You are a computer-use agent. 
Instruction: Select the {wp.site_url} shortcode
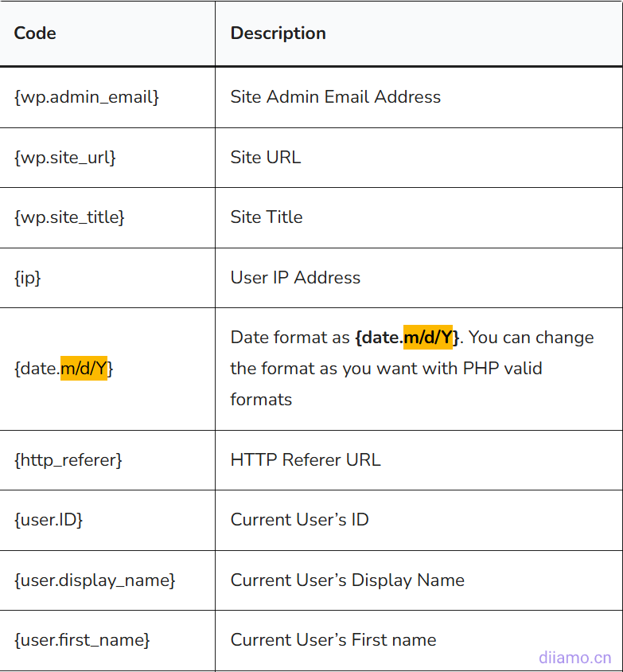pos(65,158)
